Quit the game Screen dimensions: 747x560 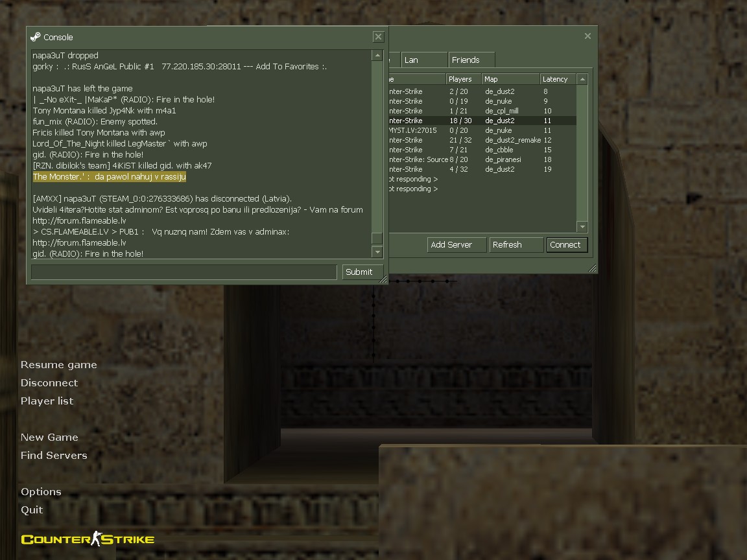point(32,509)
